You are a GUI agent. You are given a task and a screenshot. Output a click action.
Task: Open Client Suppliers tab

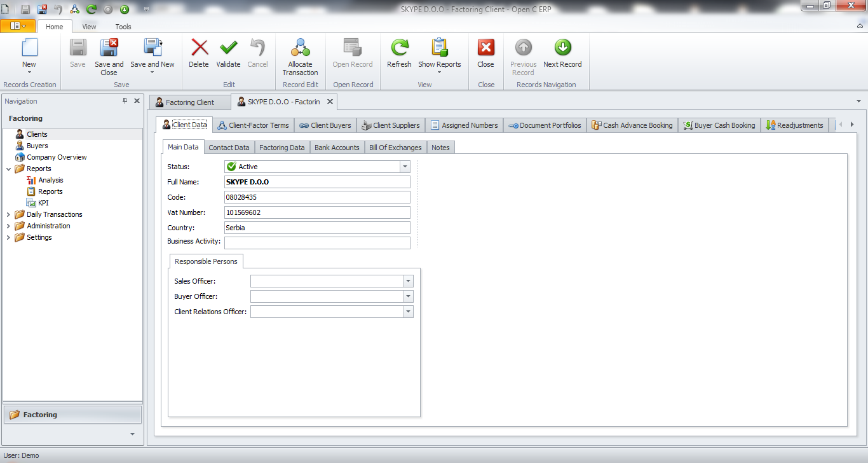click(x=391, y=125)
